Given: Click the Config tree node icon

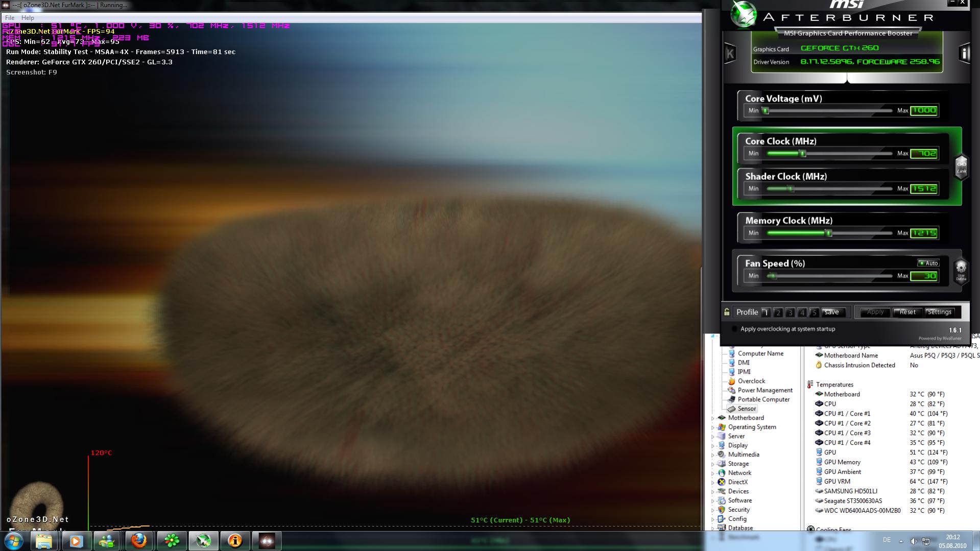Looking at the screenshot, I should [722, 519].
